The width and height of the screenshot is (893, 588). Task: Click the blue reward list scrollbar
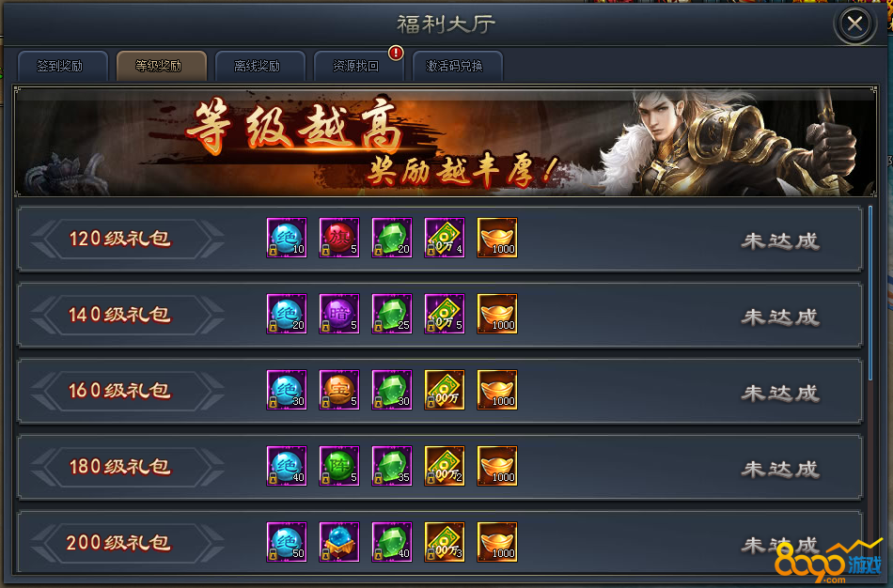click(870, 294)
